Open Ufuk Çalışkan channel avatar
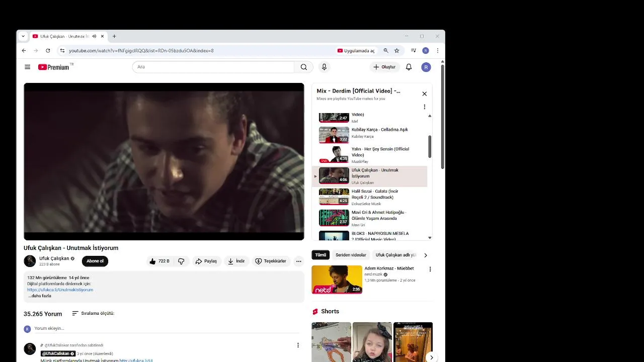Image resolution: width=644 pixels, height=362 pixels. [x=30, y=261]
